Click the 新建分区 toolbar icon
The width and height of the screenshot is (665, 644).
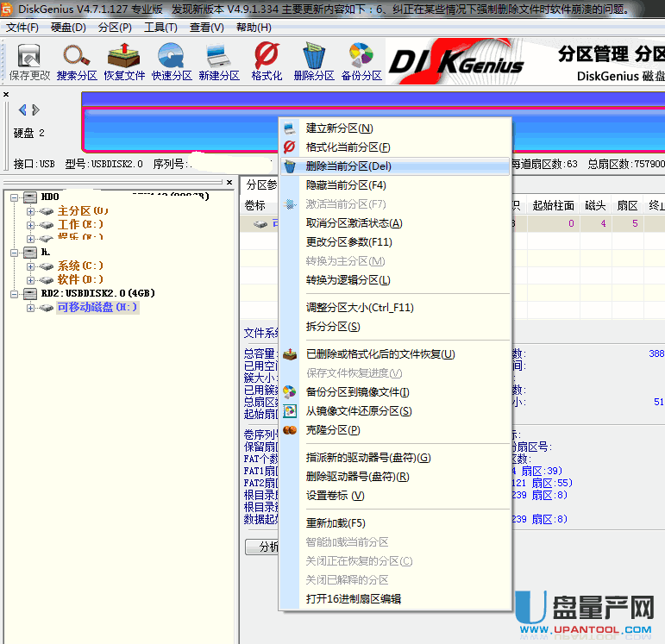219,60
